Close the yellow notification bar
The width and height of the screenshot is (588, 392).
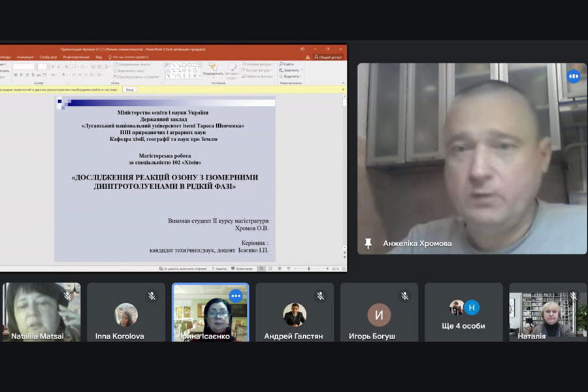(343, 90)
